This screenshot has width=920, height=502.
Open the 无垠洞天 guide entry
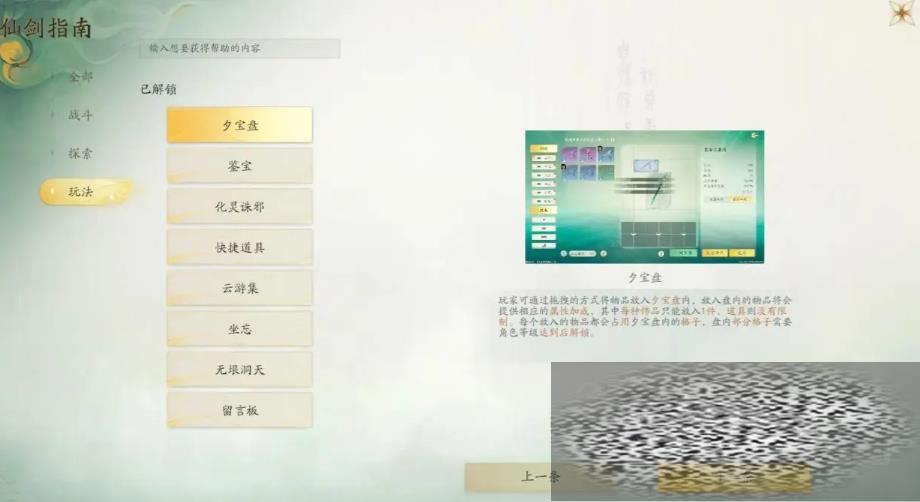(239, 369)
